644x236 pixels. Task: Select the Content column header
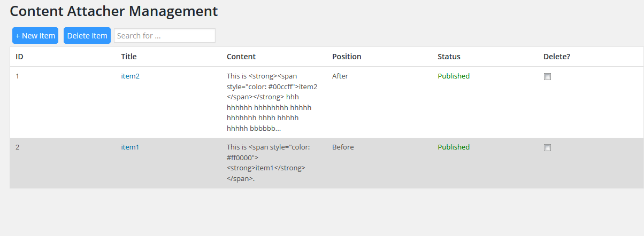point(241,57)
